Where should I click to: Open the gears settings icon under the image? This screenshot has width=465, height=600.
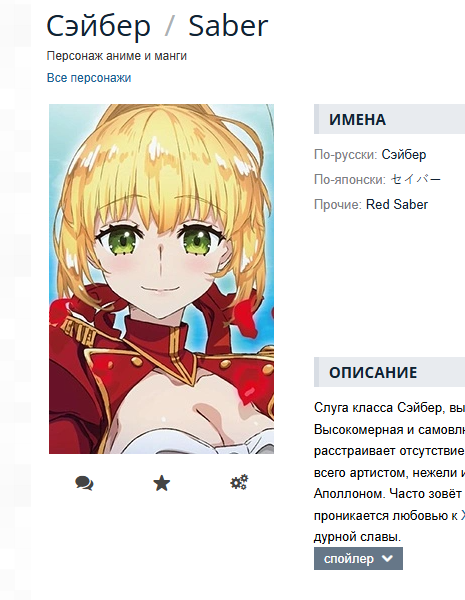point(239,483)
